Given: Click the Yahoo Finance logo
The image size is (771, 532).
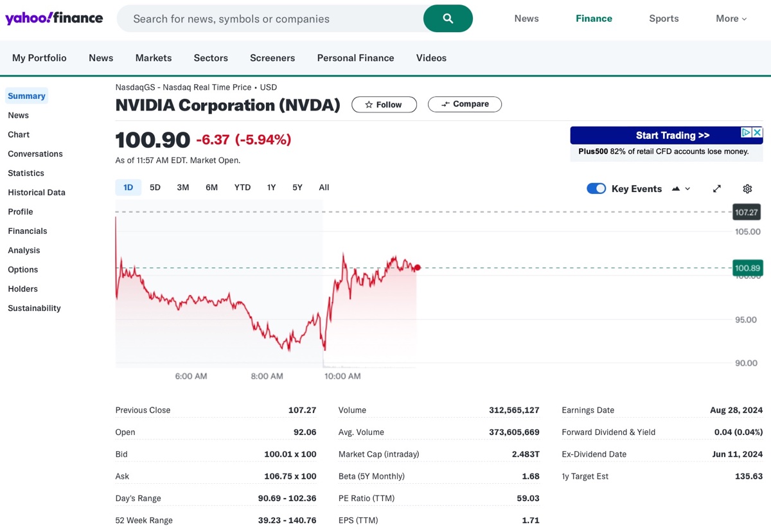Looking at the screenshot, I should click(55, 18).
